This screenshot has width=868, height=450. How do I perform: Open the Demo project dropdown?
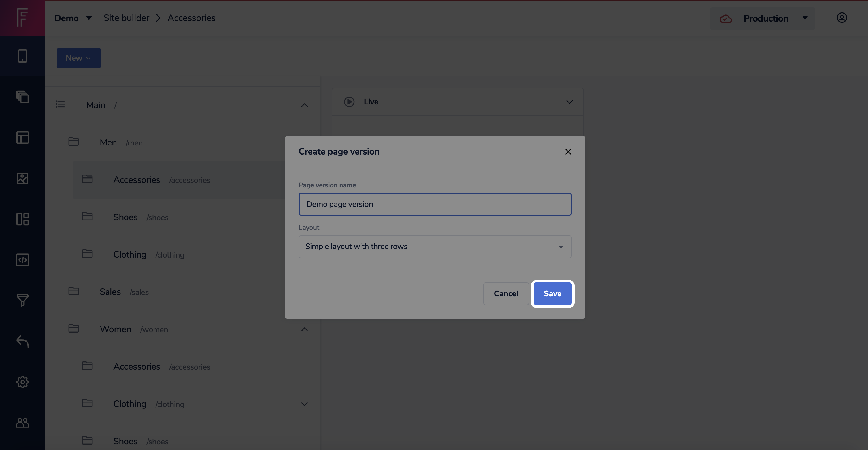[73, 18]
